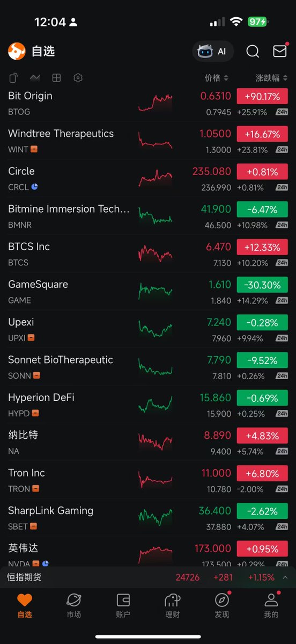Expand the 恒指期货 bar chevron
The width and height of the screenshot is (296, 644).
click(285, 577)
